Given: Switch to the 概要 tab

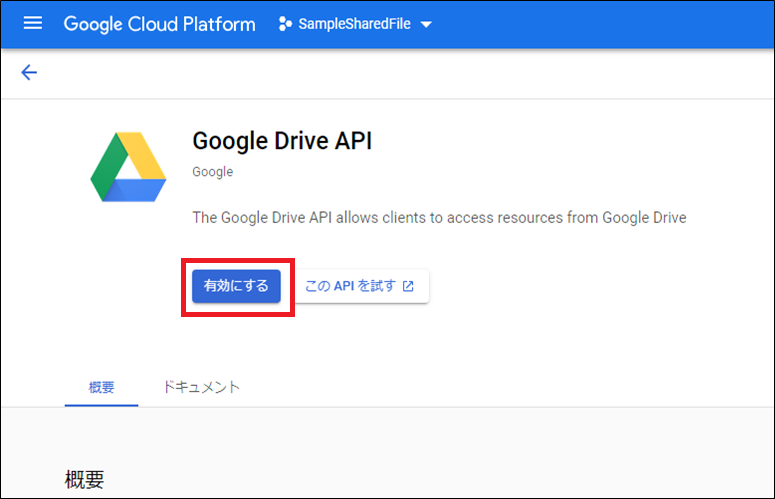Looking at the screenshot, I should [x=101, y=387].
